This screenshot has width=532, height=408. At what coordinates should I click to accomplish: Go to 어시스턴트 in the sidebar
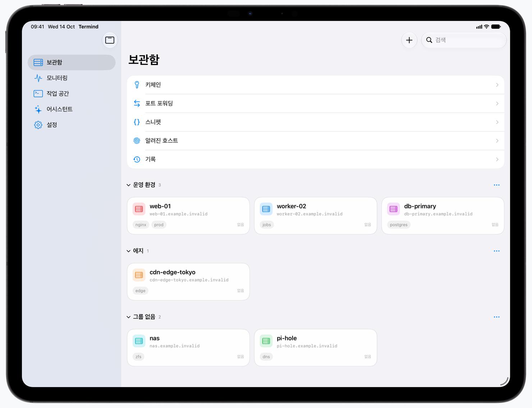[x=72, y=109]
